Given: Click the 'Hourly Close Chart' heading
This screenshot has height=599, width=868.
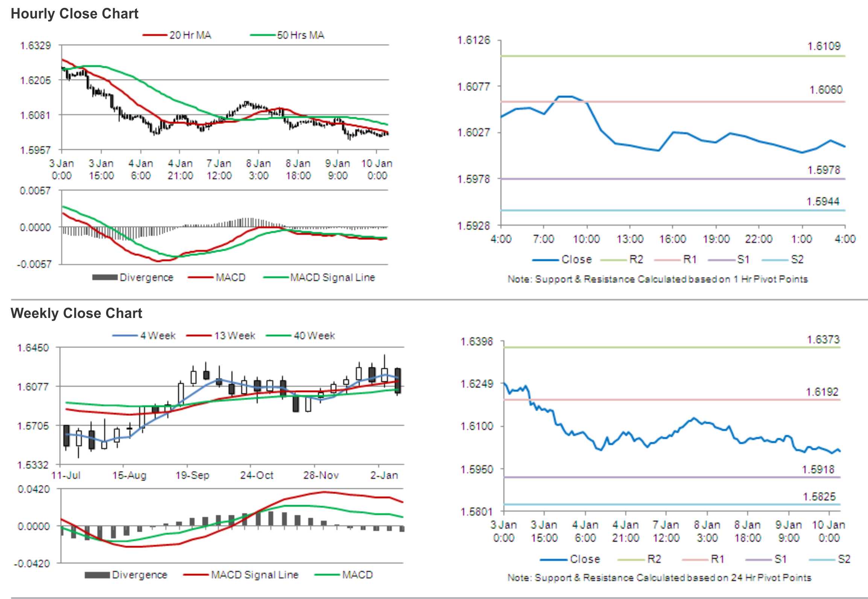Looking at the screenshot, I should click(74, 14).
